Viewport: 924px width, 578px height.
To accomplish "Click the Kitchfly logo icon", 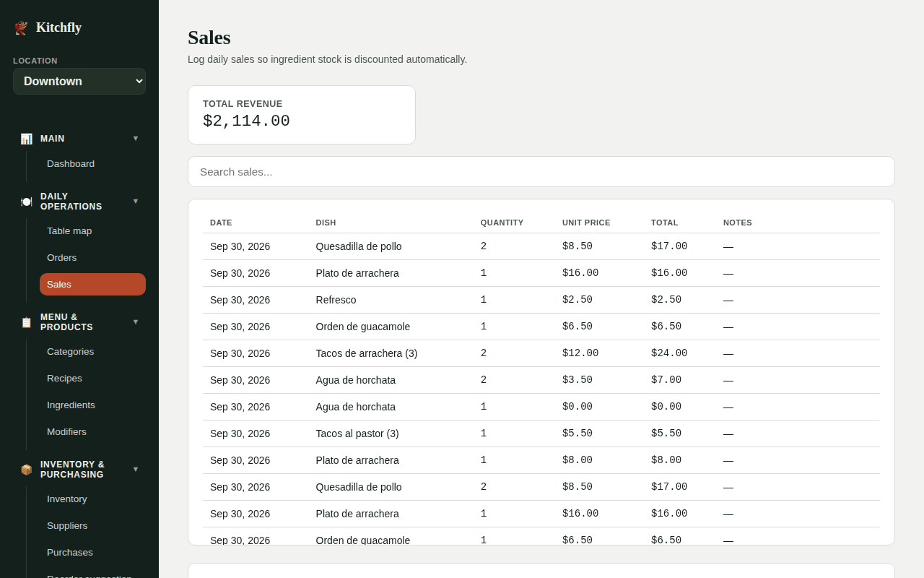I will tap(21, 28).
